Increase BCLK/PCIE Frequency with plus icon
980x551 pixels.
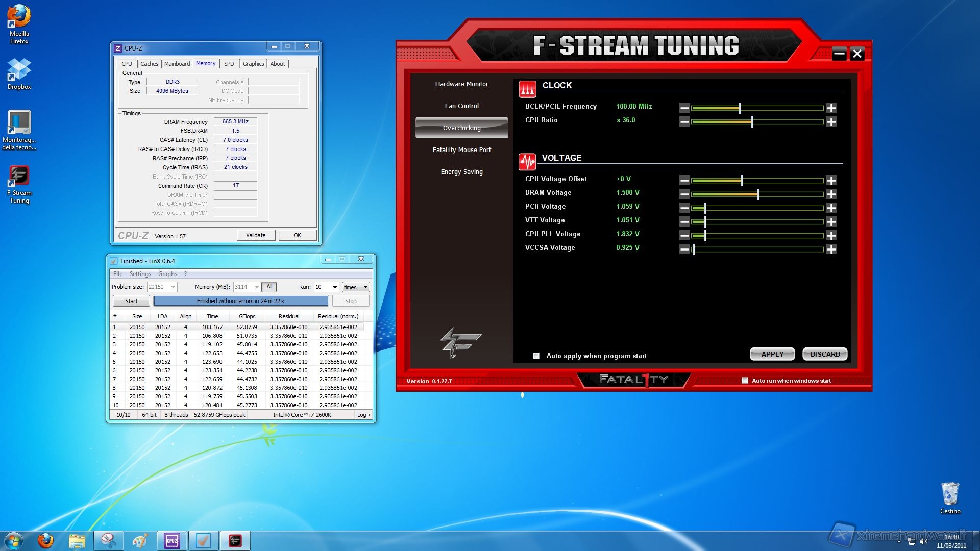click(x=831, y=108)
